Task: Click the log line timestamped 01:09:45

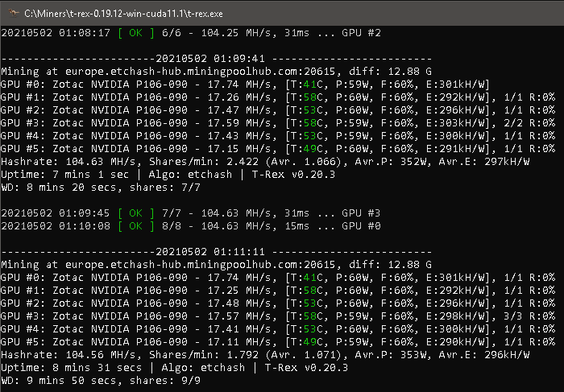Action: (191, 213)
